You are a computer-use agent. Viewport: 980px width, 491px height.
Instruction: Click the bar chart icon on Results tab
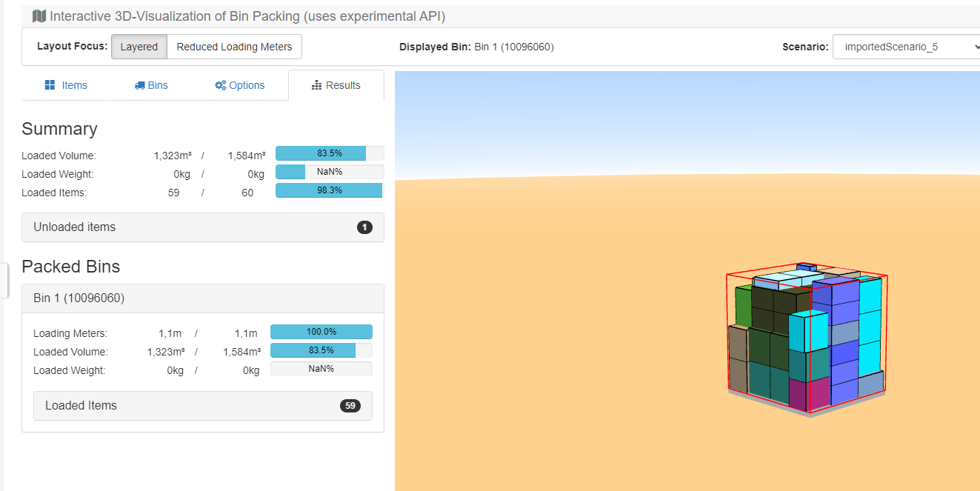(317, 85)
